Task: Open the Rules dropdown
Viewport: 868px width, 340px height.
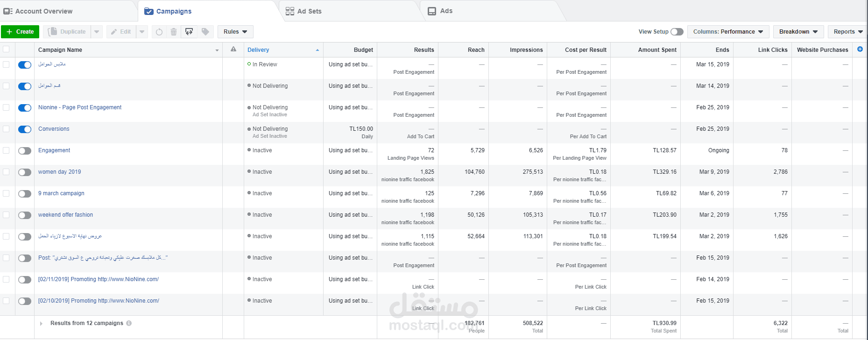Action: click(235, 32)
